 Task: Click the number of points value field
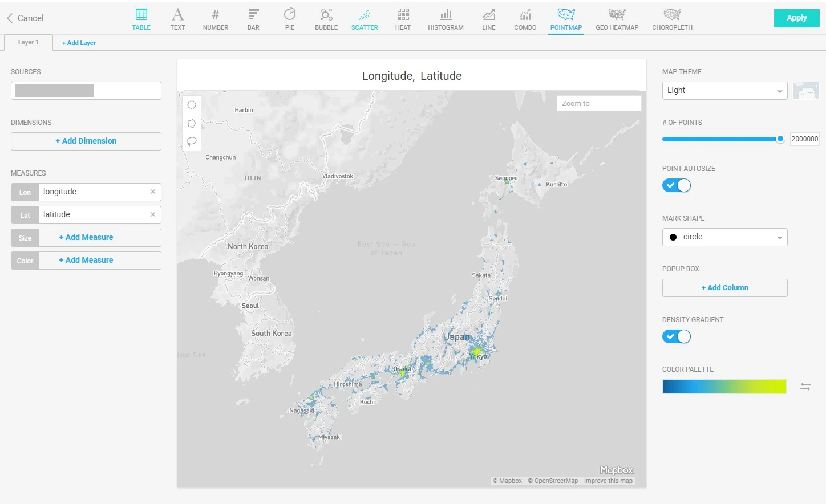coord(805,139)
